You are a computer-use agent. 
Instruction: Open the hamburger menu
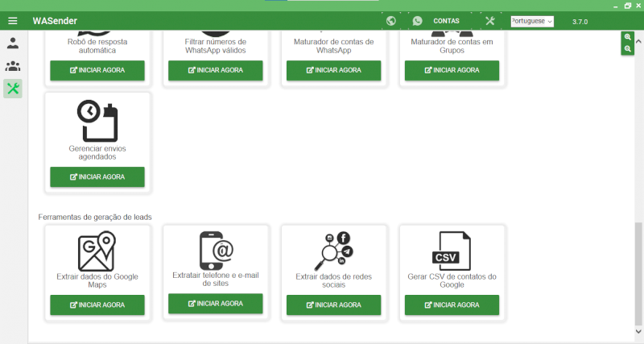pos(13,21)
